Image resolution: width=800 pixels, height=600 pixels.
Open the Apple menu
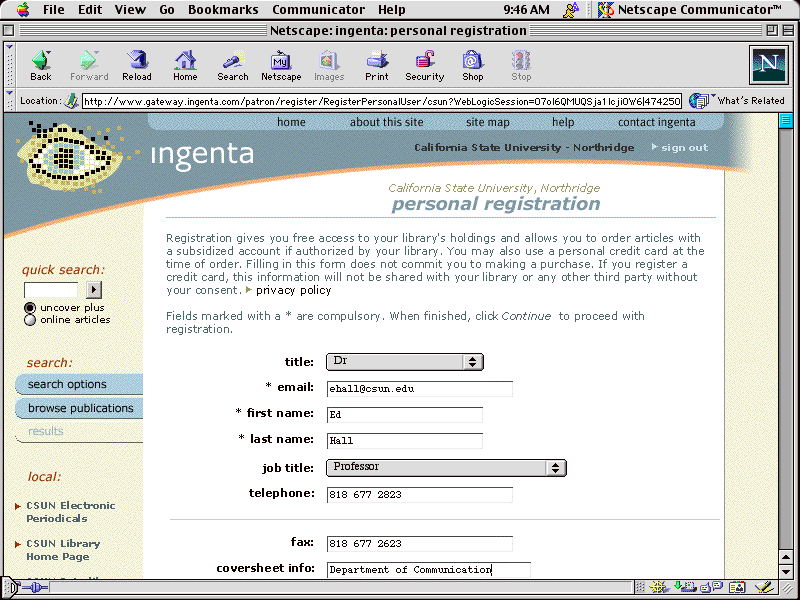(x=23, y=9)
